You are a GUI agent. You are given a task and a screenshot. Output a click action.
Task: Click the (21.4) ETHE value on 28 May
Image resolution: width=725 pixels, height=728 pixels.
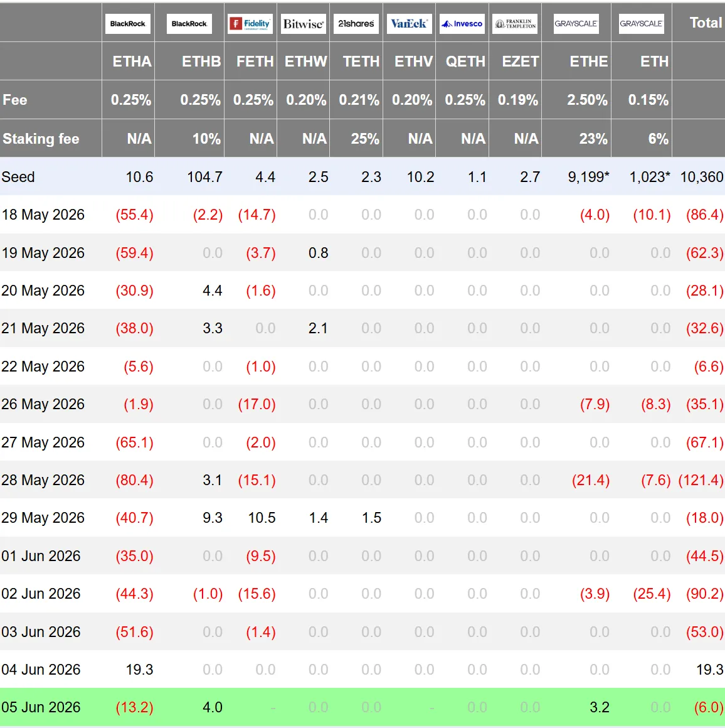(x=591, y=479)
